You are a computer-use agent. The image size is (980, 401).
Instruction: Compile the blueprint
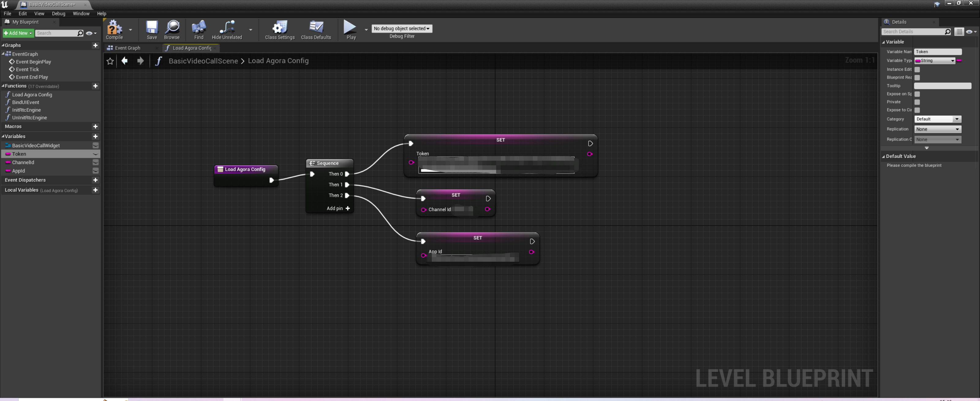(114, 30)
